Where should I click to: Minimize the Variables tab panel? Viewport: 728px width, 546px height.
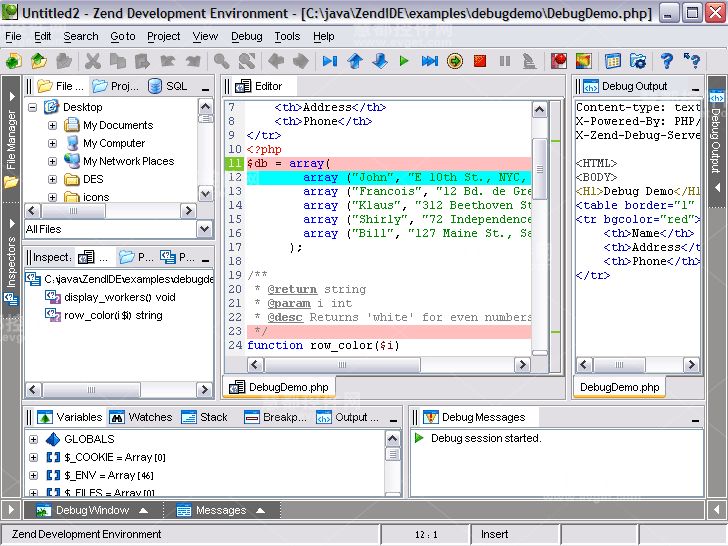coord(393,420)
